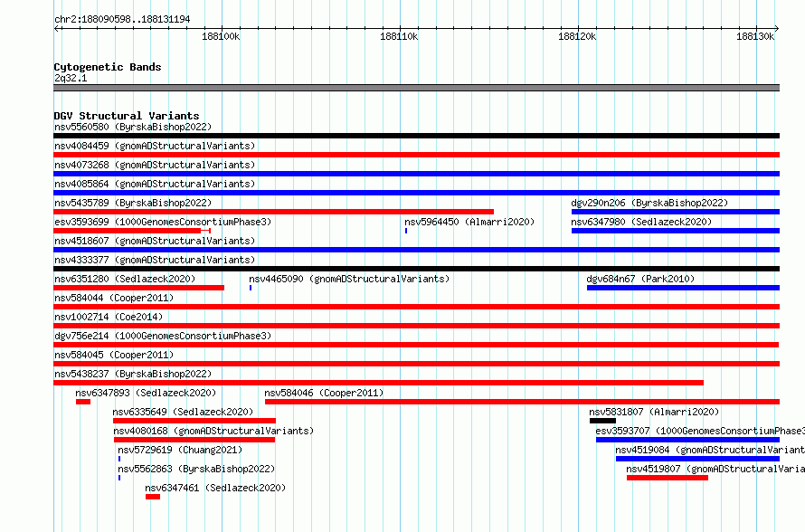
Task: Click nsv584044 (Cooper2011) label
Action: pyautogui.click(x=114, y=298)
